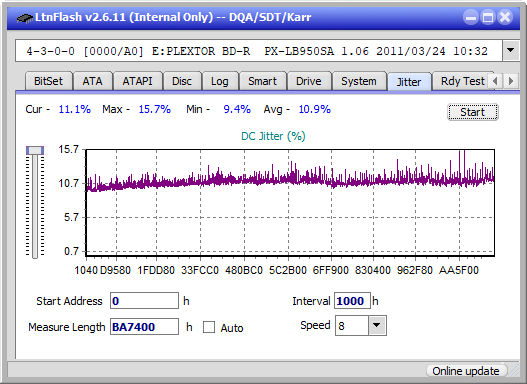The width and height of the screenshot is (527, 384).
Task: Open the drive selection dropdown
Action: [511, 51]
